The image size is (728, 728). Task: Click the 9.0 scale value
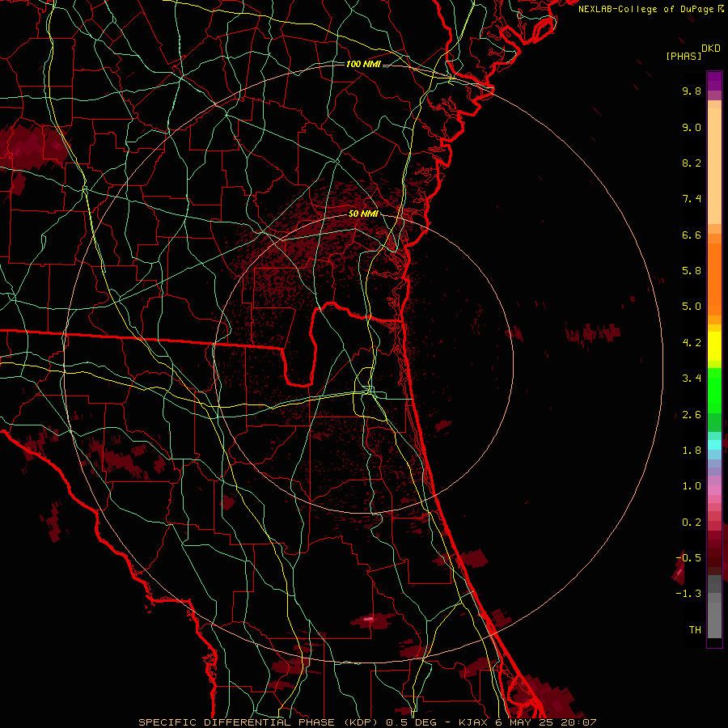click(692, 127)
